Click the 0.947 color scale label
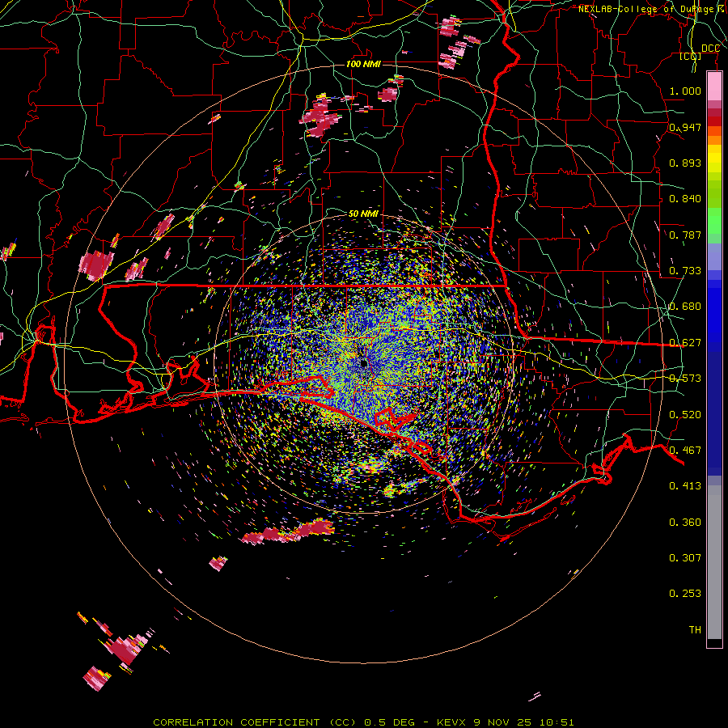This screenshot has height=728, width=728. (685, 127)
